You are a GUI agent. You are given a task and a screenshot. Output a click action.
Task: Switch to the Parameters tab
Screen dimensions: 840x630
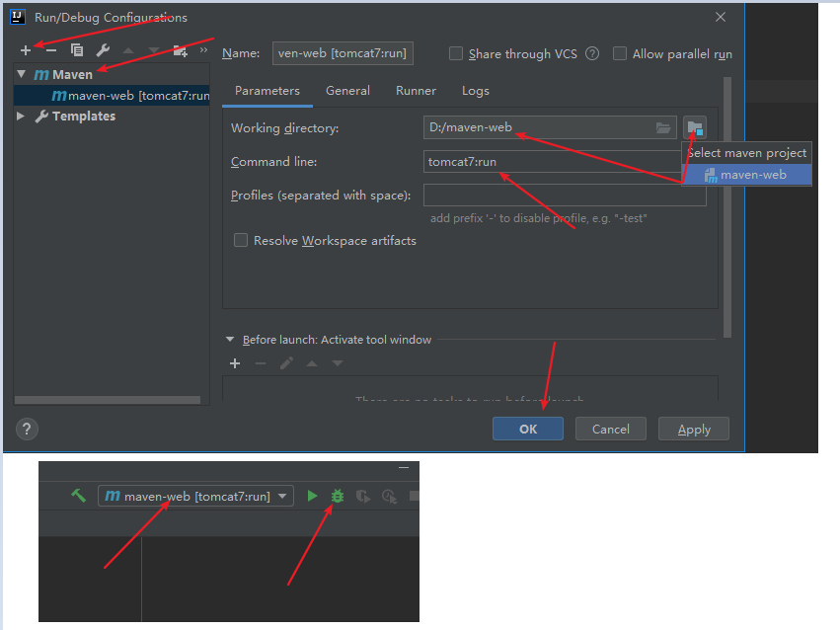(x=267, y=91)
